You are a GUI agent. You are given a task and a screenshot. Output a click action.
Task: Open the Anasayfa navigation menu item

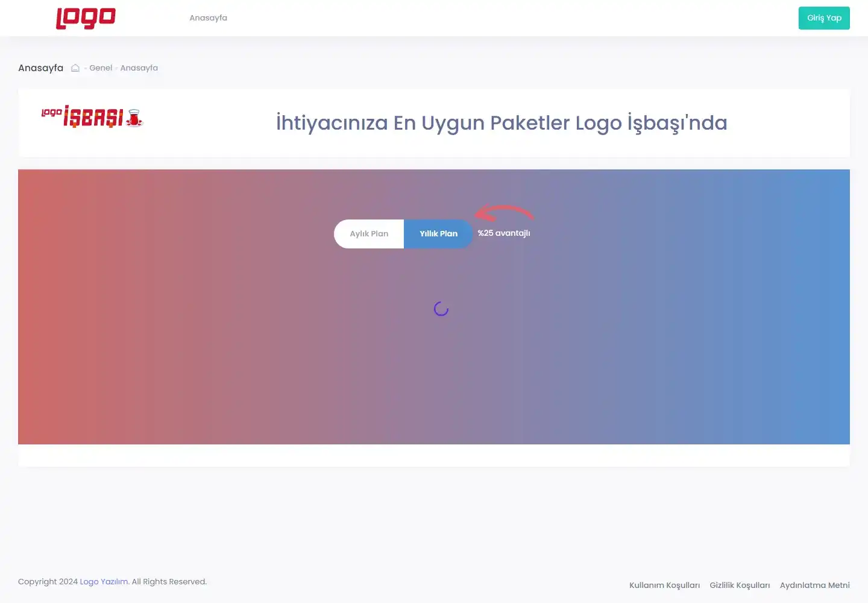(x=209, y=18)
